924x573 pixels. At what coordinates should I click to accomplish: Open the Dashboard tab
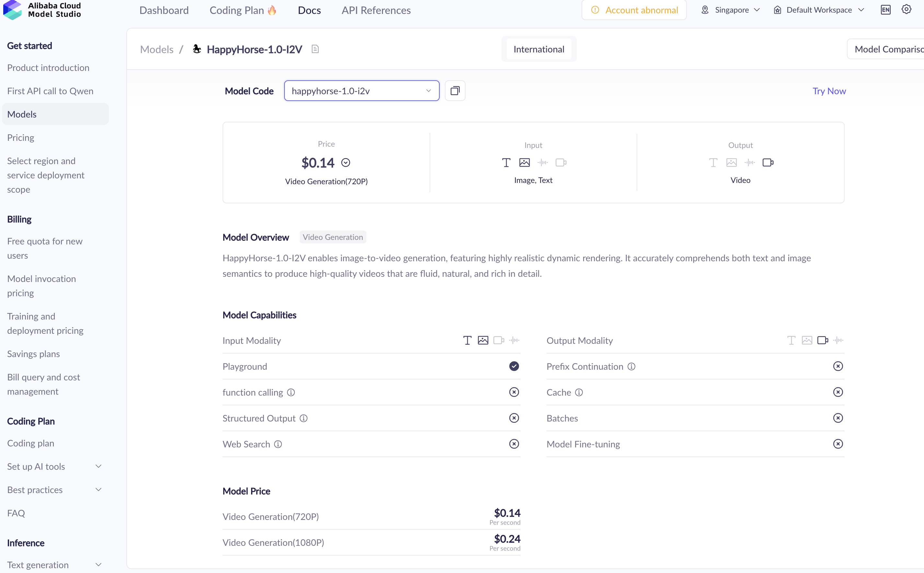pyautogui.click(x=164, y=10)
